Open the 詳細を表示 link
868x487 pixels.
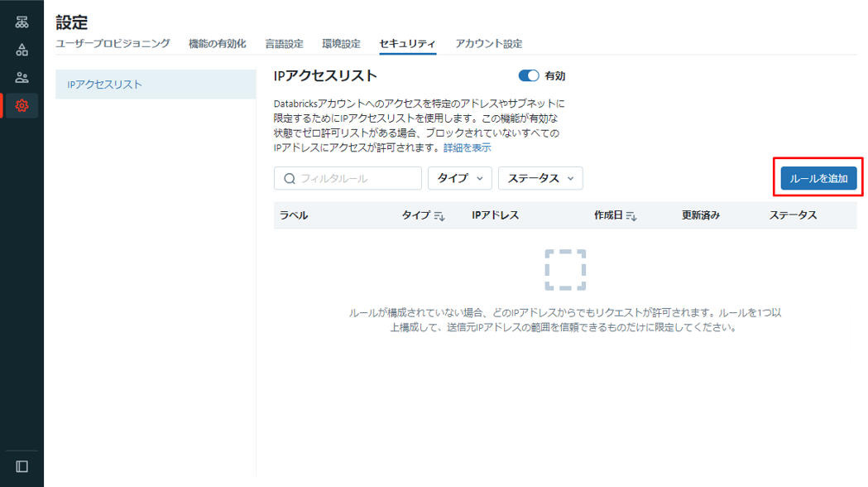(467, 148)
